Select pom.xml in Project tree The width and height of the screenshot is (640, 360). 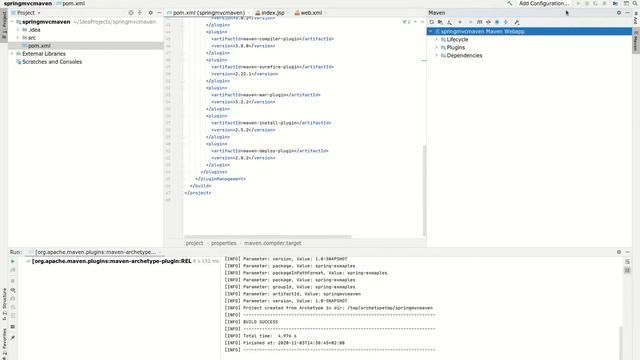pos(39,46)
